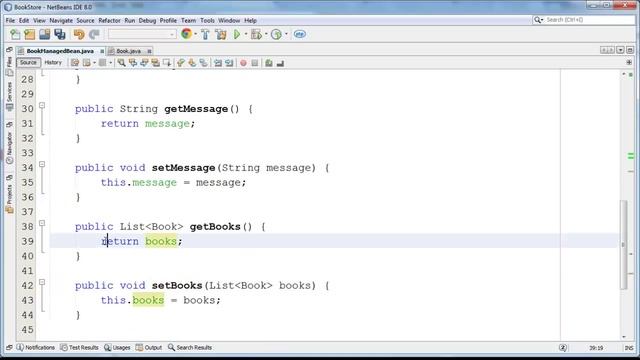
Task: Open the Usages bottom panel
Action: point(117,348)
